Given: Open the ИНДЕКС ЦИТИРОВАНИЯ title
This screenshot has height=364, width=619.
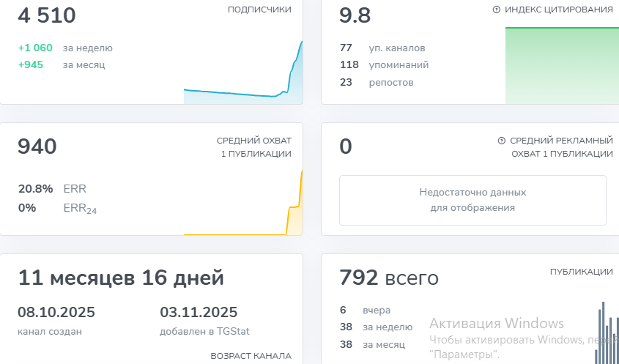Looking at the screenshot, I should point(559,10).
